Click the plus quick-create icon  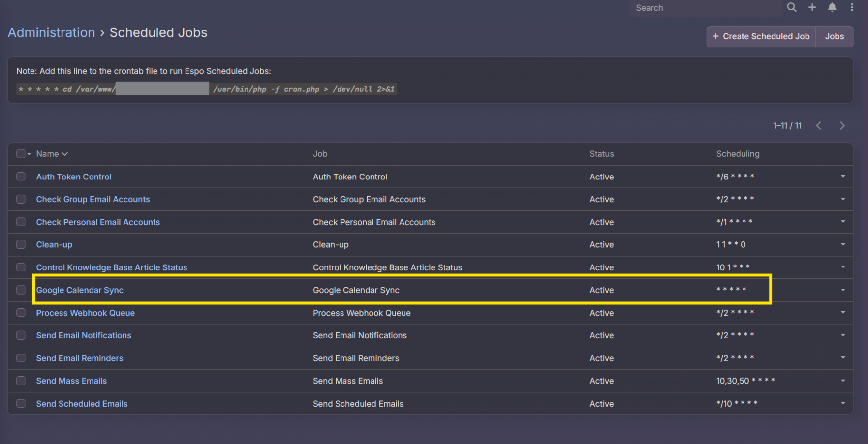click(x=812, y=7)
